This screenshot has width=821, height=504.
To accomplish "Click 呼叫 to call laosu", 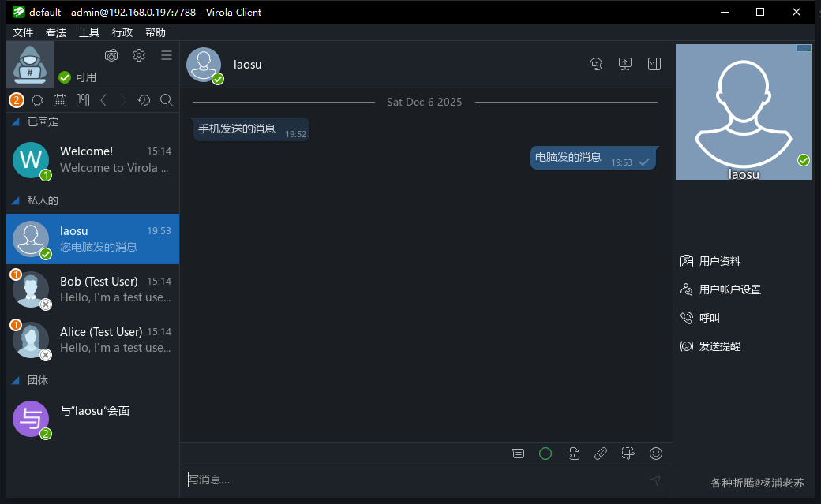I will click(710, 318).
